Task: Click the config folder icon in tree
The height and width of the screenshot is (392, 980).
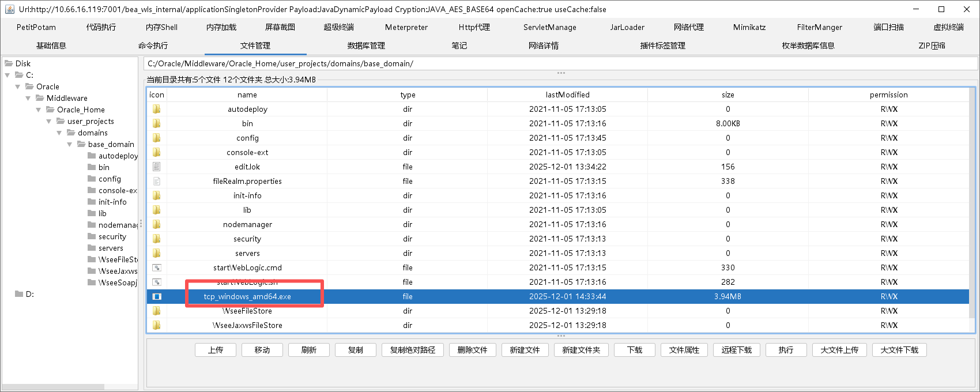Action: tap(92, 179)
